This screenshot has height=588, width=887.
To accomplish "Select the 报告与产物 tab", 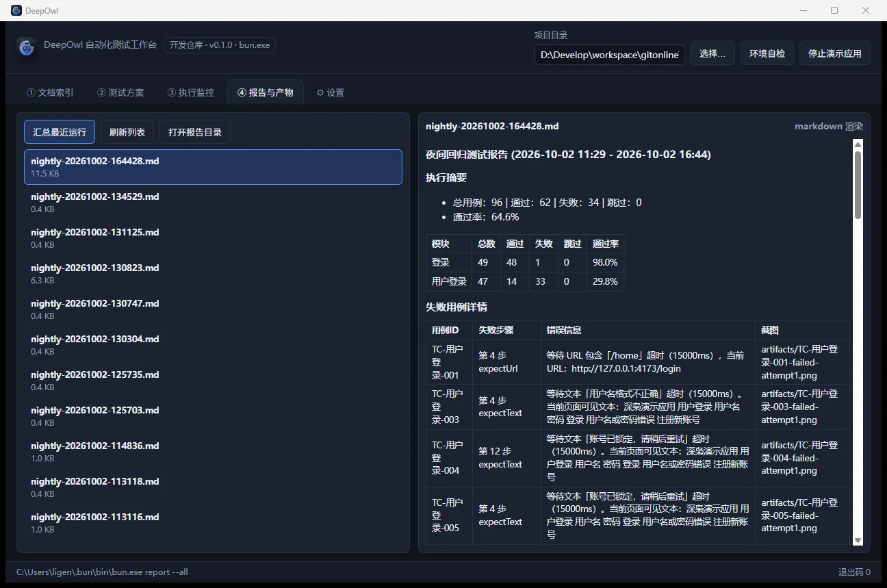I will pyautogui.click(x=266, y=92).
